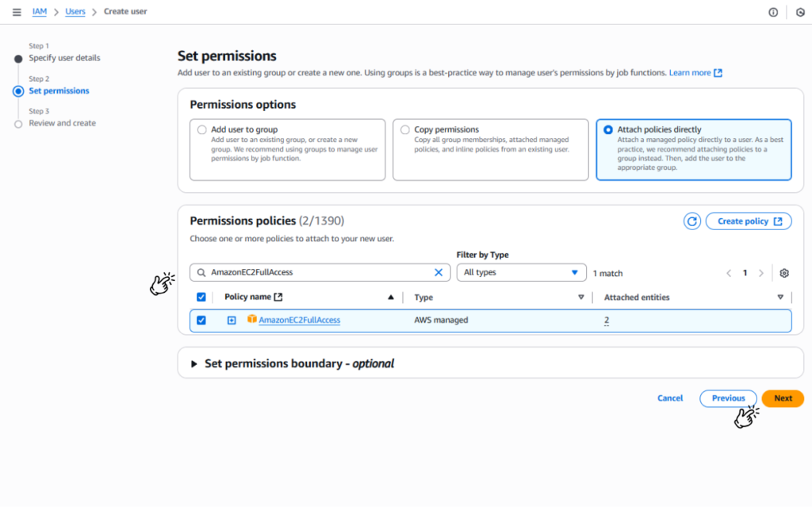Image resolution: width=812 pixels, height=511 pixels.
Task: Click the info icon in top bar
Action: click(x=773, y=12)
